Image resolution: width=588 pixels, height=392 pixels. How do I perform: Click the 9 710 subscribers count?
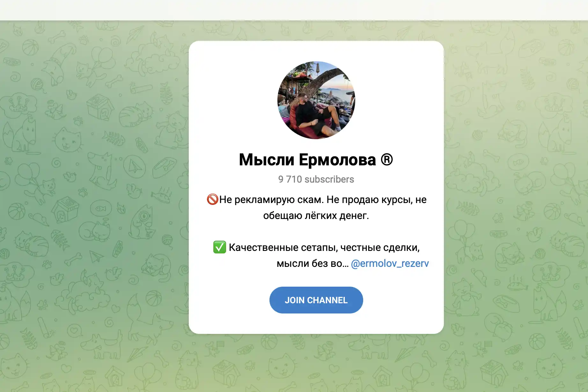[316, 179]
